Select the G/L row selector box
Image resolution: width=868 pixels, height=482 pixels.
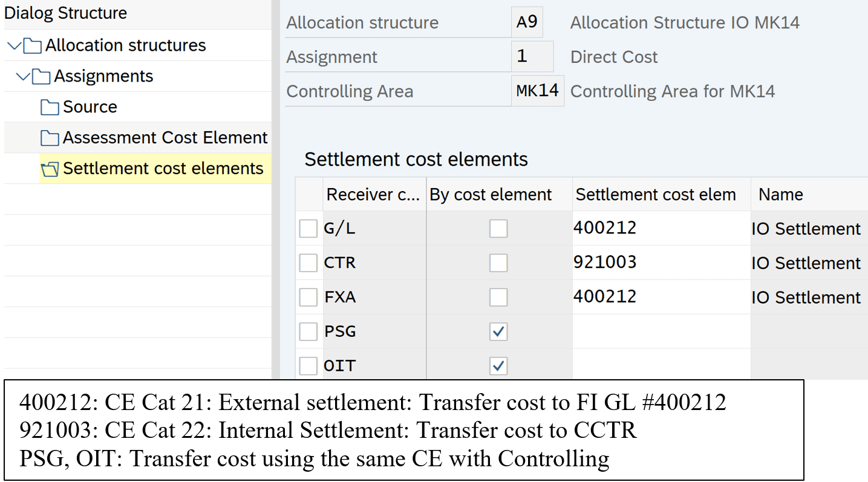308,229
